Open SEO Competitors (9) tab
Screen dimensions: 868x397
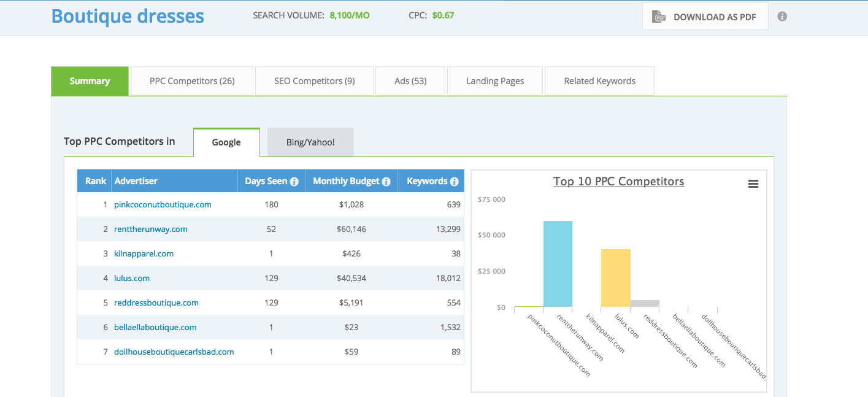coord(315,81)
